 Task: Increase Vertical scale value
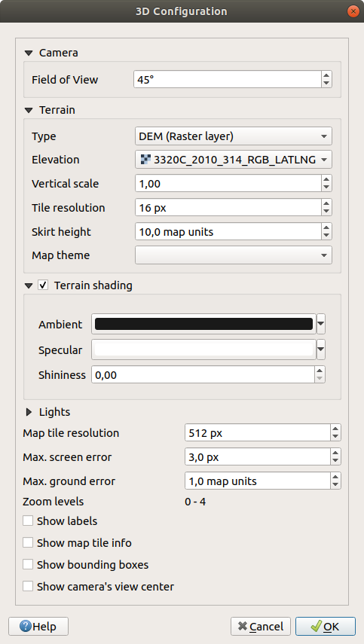pos(326,179)
